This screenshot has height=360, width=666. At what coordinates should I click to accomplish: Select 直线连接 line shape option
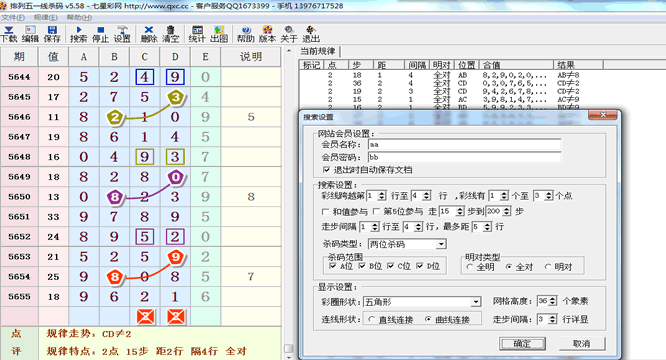[x=372, y=319]
